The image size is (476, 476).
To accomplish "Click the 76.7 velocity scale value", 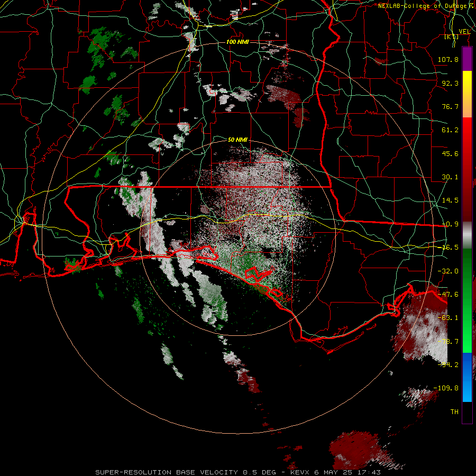I will click(450, 106).
